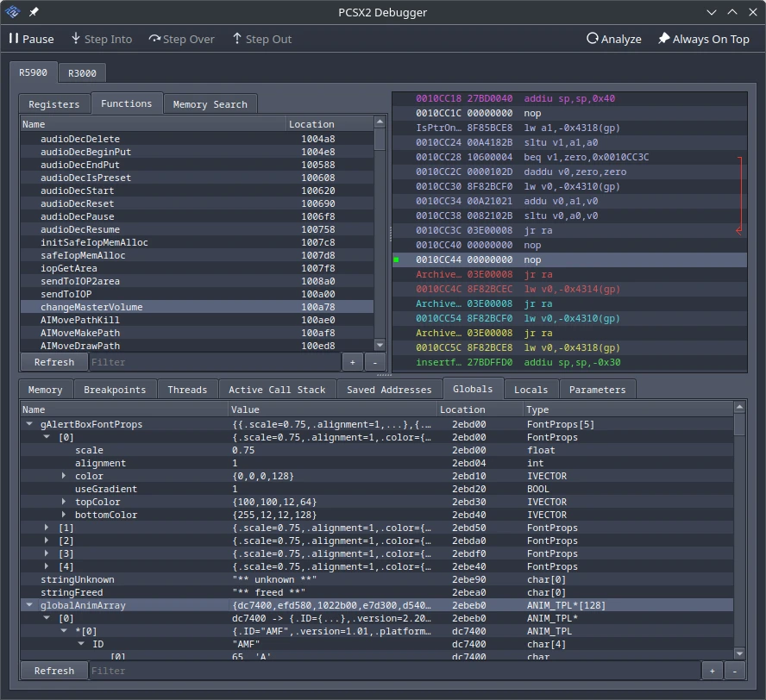Click the Step Over toolbar icon
The height and width of the screenshot is (700, 766).
click(154, 39)
